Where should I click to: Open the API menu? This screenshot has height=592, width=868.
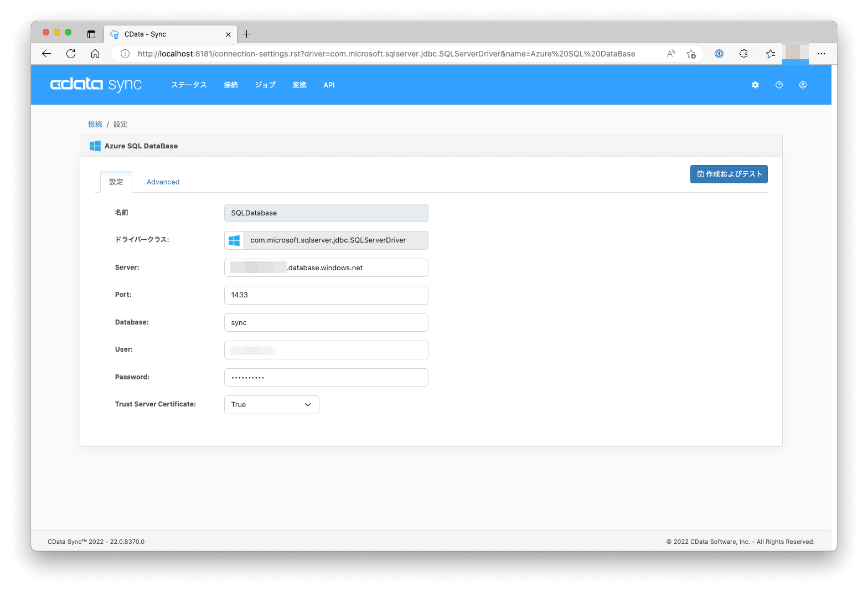pos(329,85)
